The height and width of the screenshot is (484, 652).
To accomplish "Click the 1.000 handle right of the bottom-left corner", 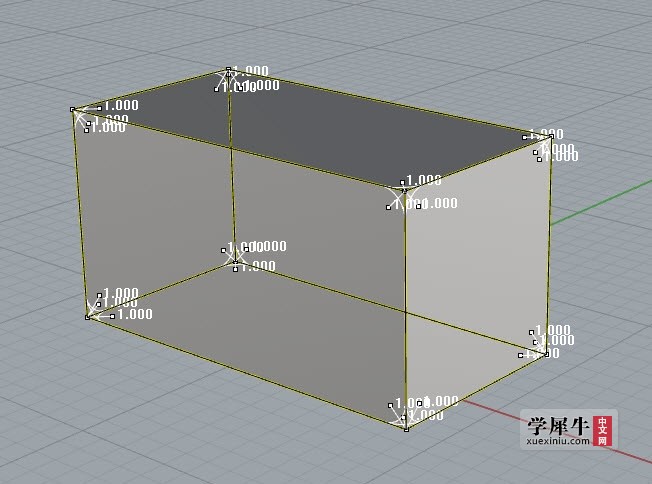I will pyautogui.click(x=112, y=316).
